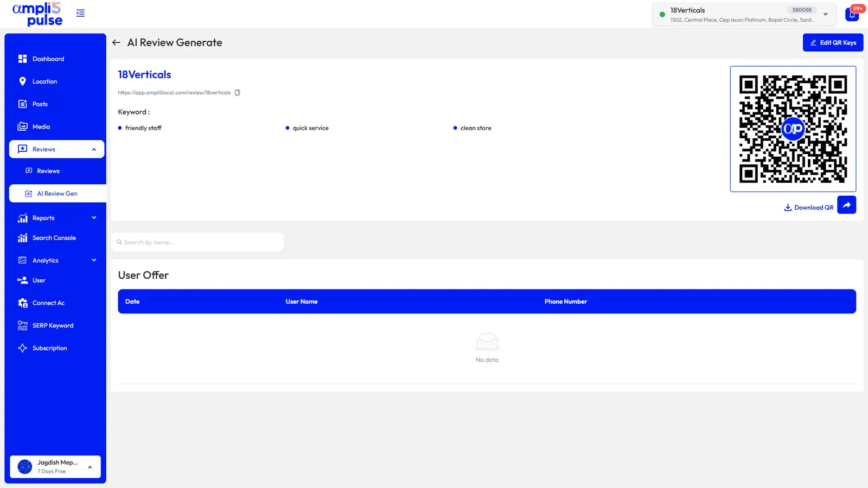
Task: Expand the Analytics submenu chevron
Action: click(x=94, y=260)
